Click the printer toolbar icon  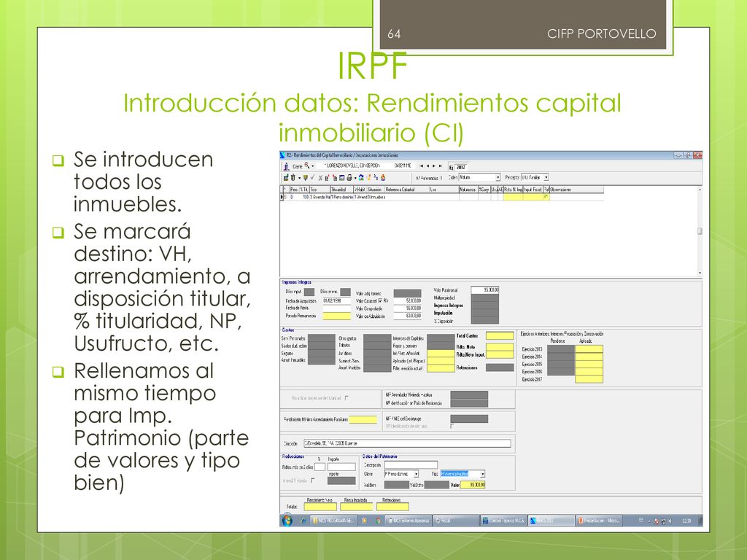349,178
